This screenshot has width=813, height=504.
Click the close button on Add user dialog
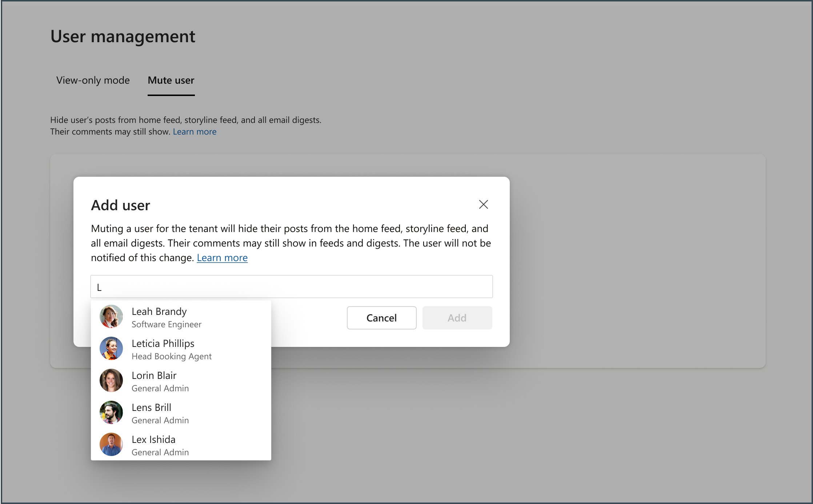point(483,204)
